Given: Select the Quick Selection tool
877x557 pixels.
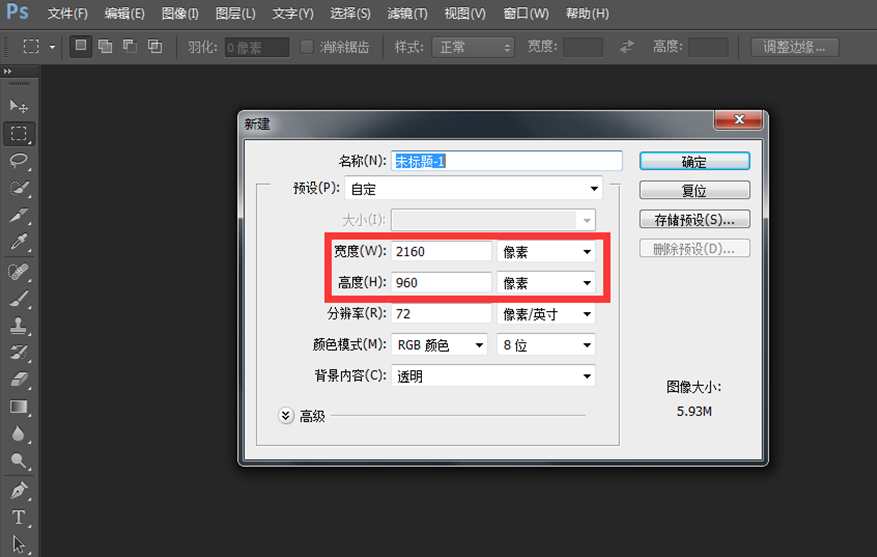Looking at the screenshot, I should (18, 188).
